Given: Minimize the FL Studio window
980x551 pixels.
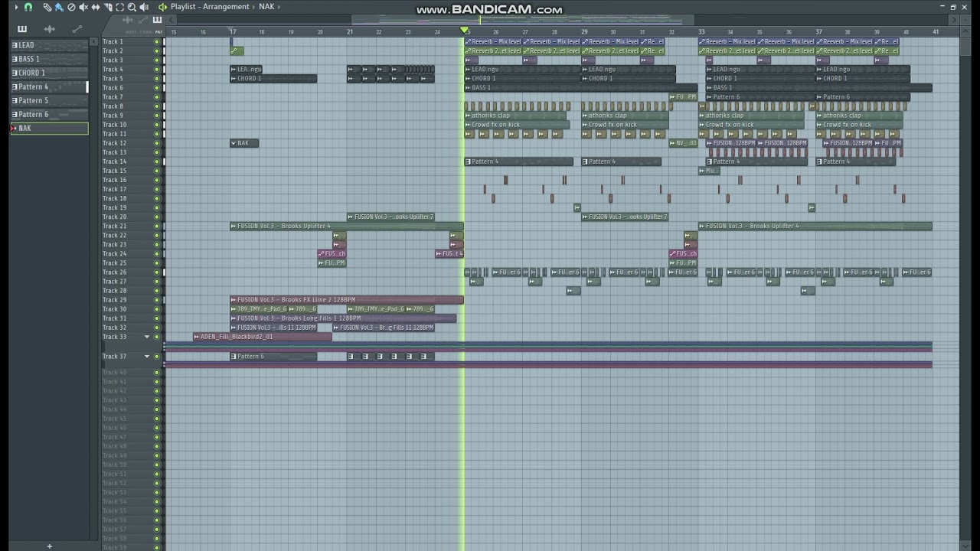Looking at the screenshot, I should click(942, 7).
